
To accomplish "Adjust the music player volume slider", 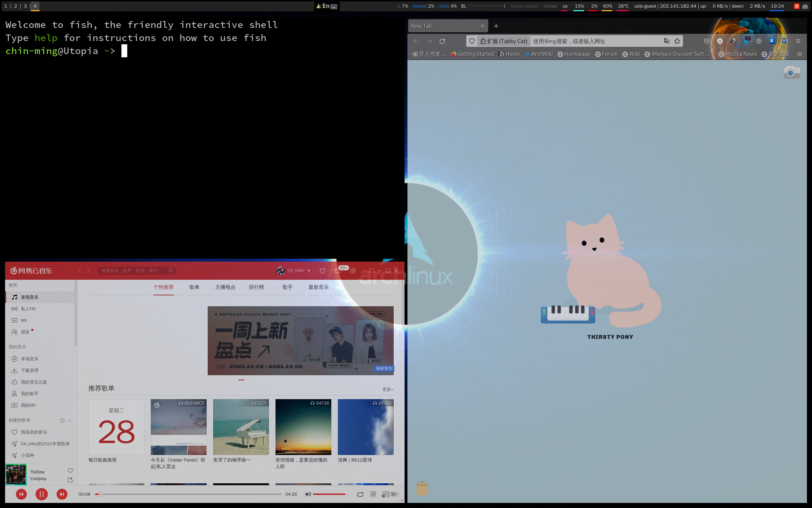I will [x=331, y=494].
